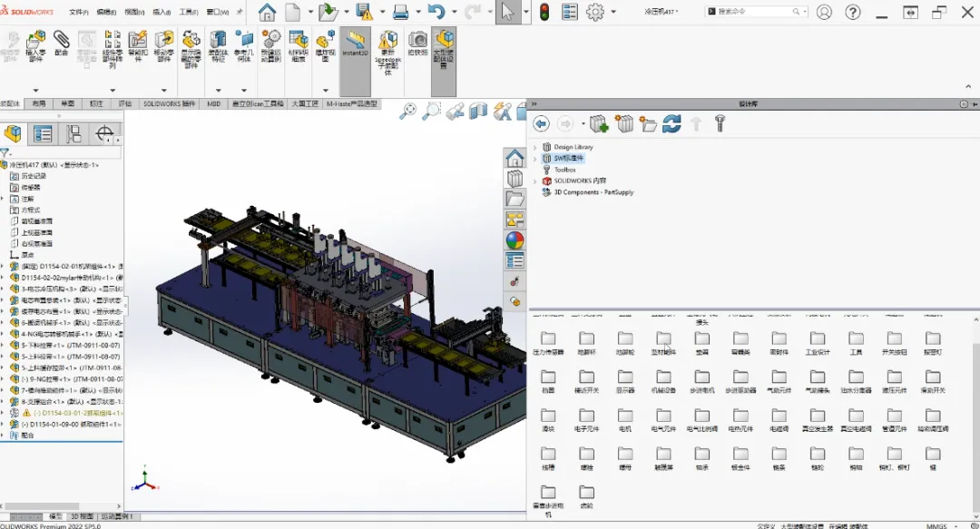The height and width of the screenshot is (529, 980).
Task: Open the 工具 (Tools) menu
Action: 188,13
